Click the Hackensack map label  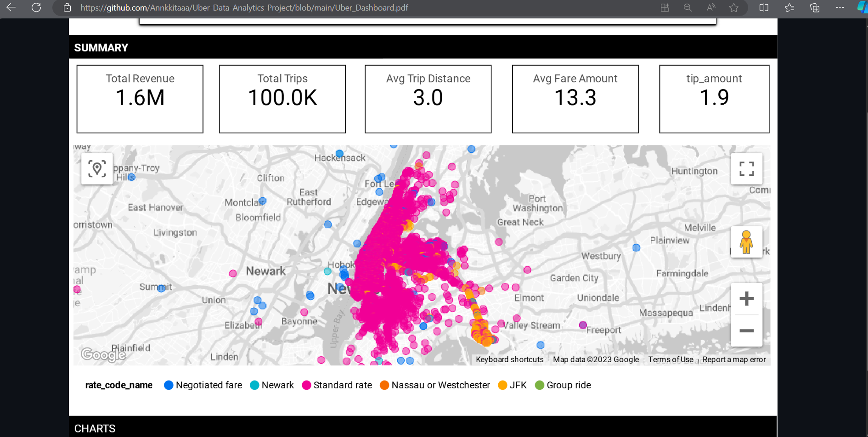(x=340, y=158)
